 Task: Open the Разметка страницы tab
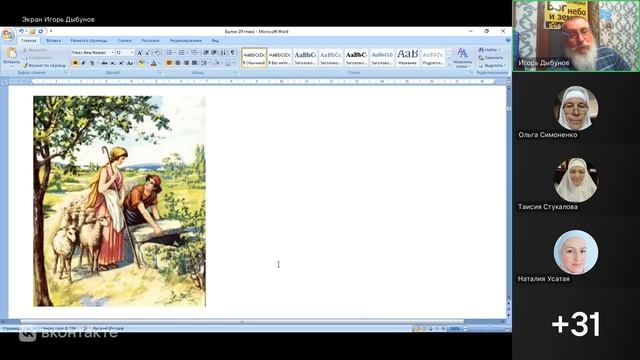click(x=89, y=41)
